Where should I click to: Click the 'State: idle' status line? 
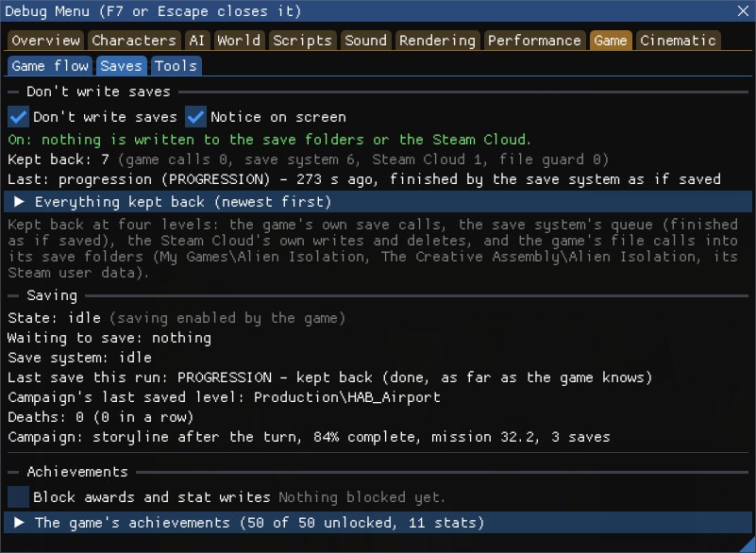coord(176,318)
